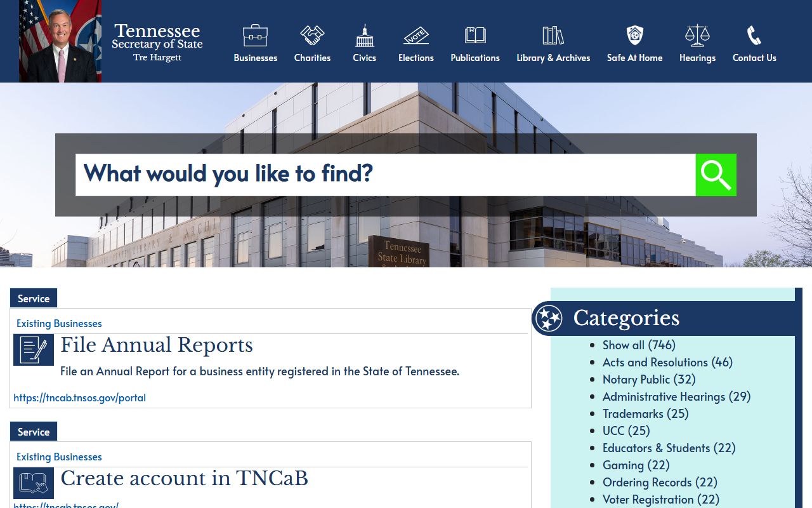Click the Service tag above File Annual Reports
This screenshot has width=812, height=508.
pyautogui.click(x=34, y=298)
